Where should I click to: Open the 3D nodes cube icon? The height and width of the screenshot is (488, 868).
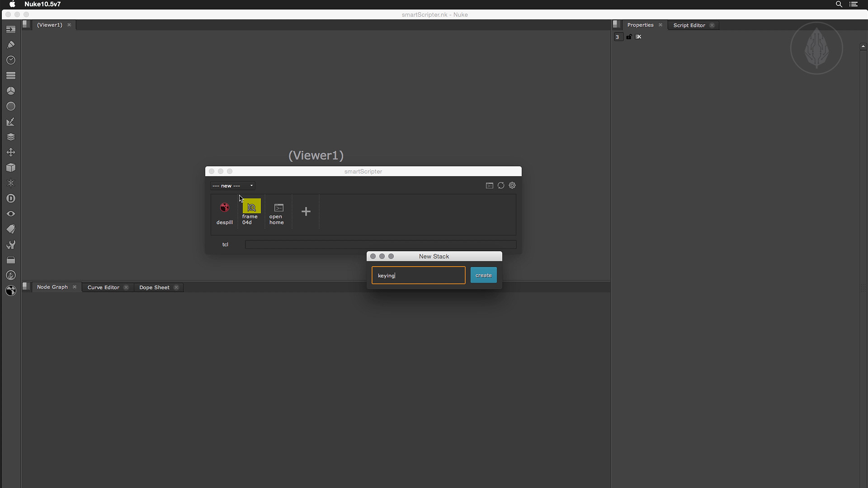coord(11,168)
